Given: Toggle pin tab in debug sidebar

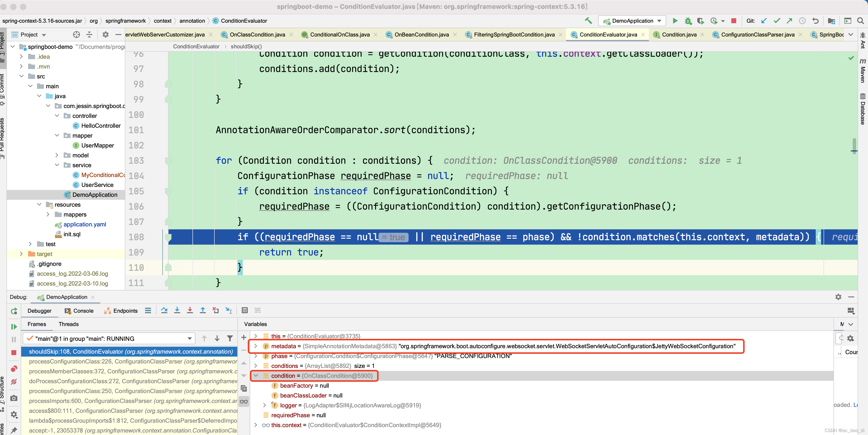Looking at the screenshot, I should click(14, 430).
